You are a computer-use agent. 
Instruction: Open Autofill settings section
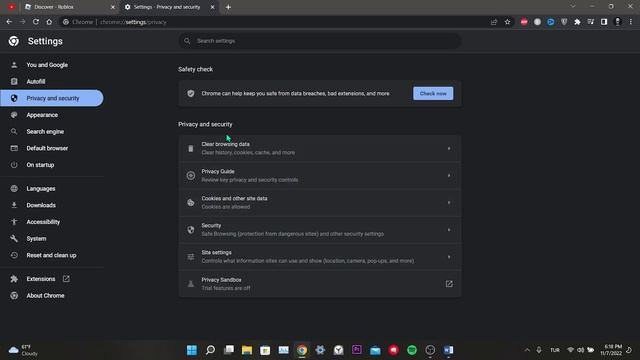(x=36, y=82)
